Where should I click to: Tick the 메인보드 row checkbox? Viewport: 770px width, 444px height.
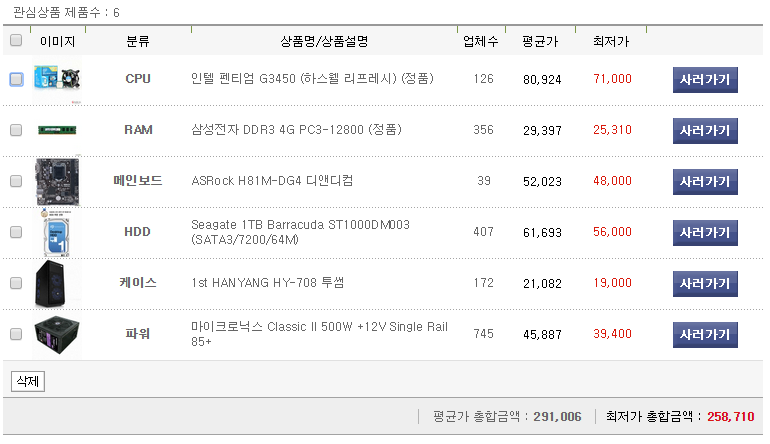(15, 181)
